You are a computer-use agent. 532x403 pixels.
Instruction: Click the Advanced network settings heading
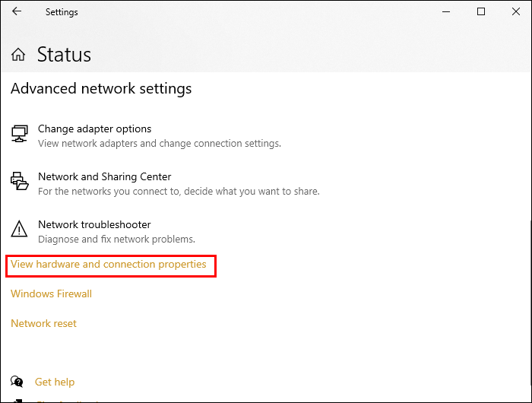101,89
